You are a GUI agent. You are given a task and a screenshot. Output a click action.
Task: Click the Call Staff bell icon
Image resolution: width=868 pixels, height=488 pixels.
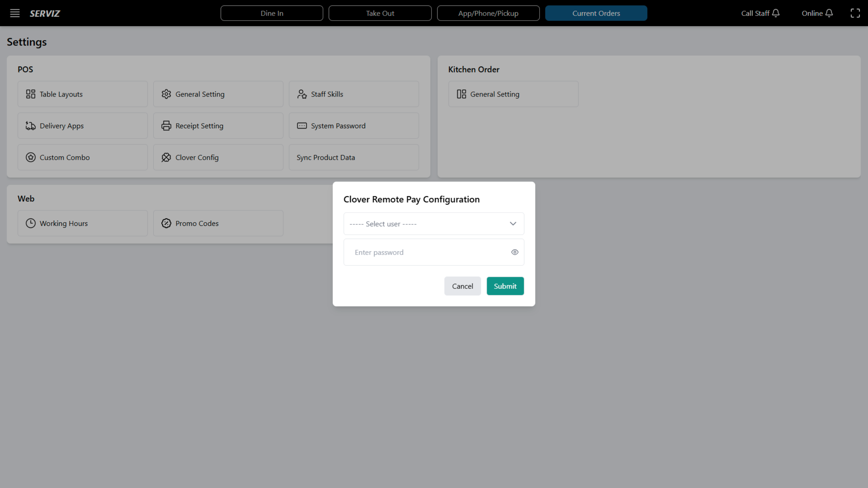point(776,13)
